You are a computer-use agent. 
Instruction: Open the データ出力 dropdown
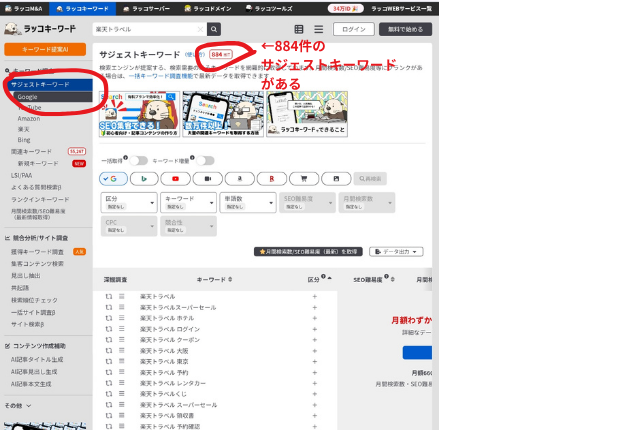(x=396, y=252)
